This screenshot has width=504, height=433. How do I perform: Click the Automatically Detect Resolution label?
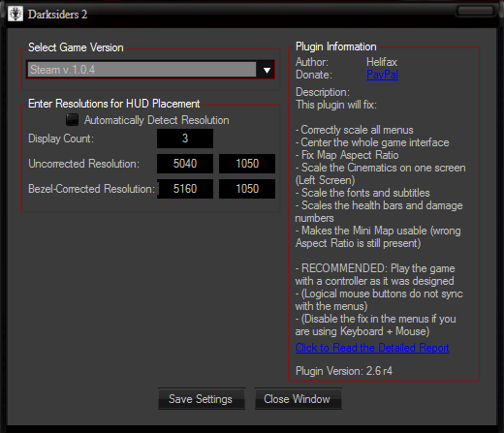click(x=157, y=120)
